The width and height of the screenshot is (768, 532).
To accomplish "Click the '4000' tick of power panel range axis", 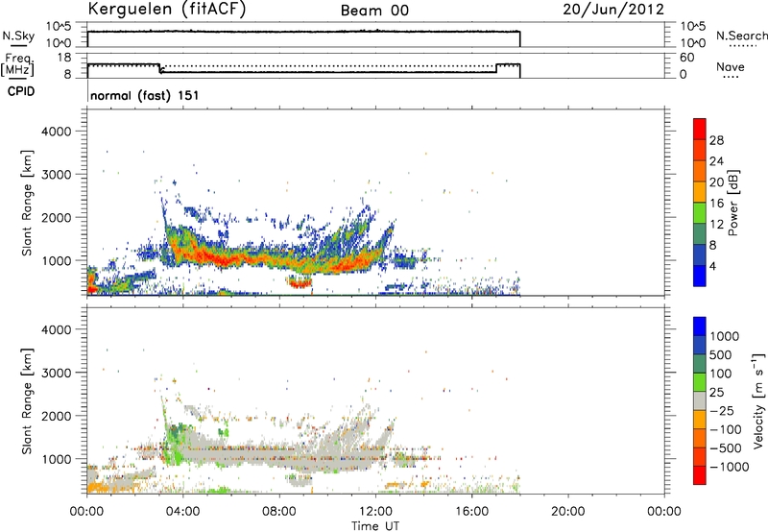I will tap(57, 132).
